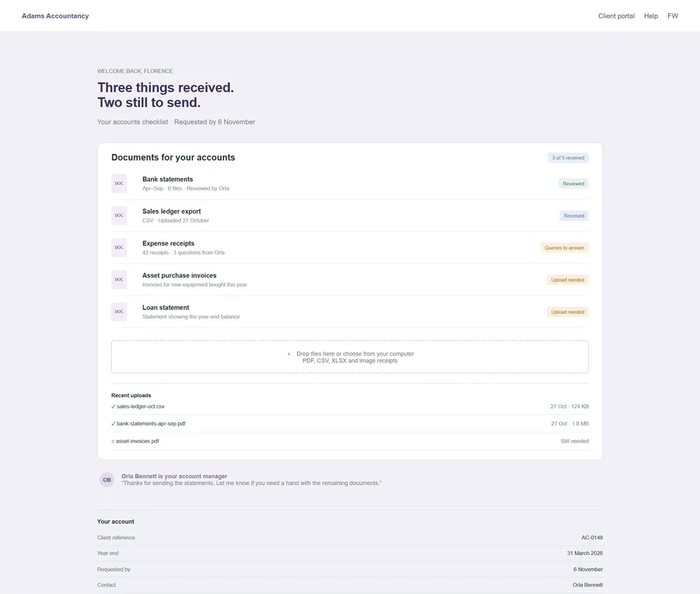Click the 27 Oct · 124 KB entry

569,407
